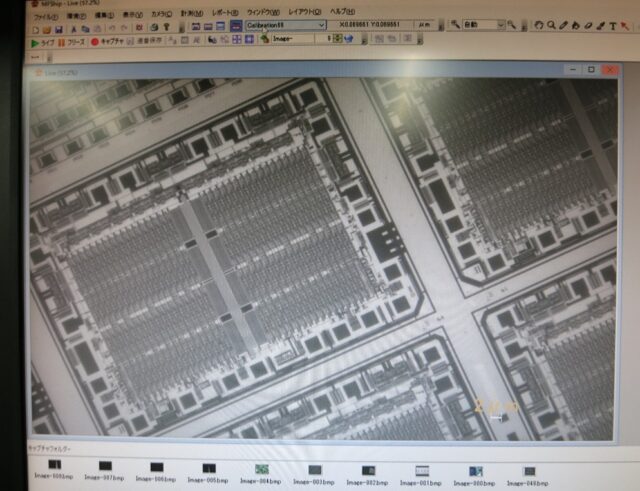The image size is (640, 491).
Task: Open the カメラ (Camera) menu
Action: (x=162, y=14)
